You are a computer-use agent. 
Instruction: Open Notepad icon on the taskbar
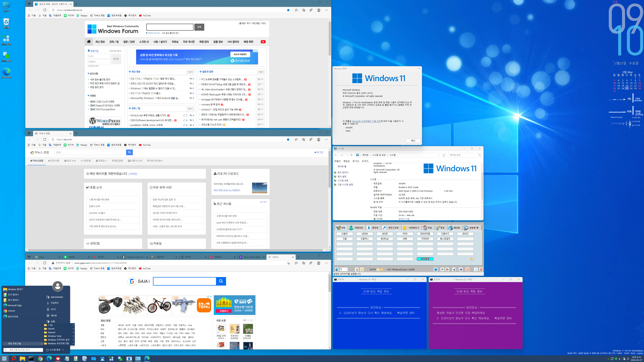(x=67, y=358)
